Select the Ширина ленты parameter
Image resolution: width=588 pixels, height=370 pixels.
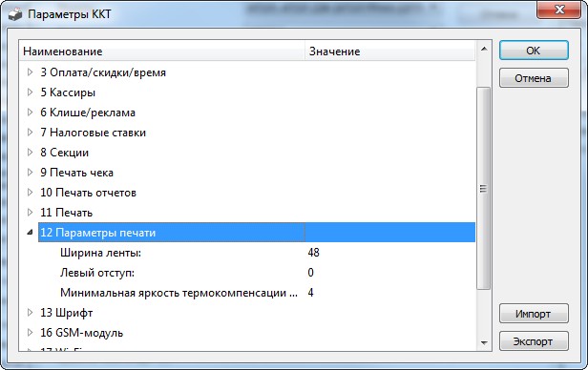[x=100, y=253]
